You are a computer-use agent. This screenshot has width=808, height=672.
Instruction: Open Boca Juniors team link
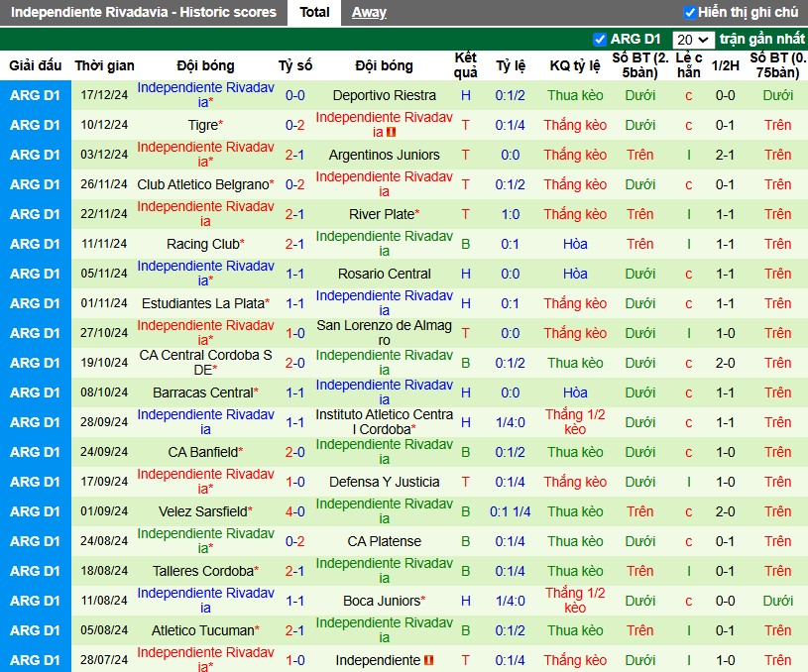point(382,601)
